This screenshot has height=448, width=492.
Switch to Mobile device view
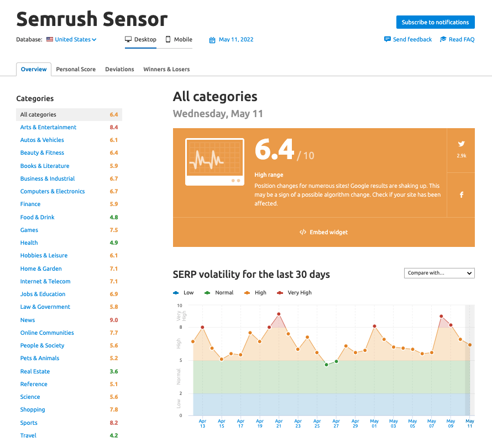click(x=179, y=40)
